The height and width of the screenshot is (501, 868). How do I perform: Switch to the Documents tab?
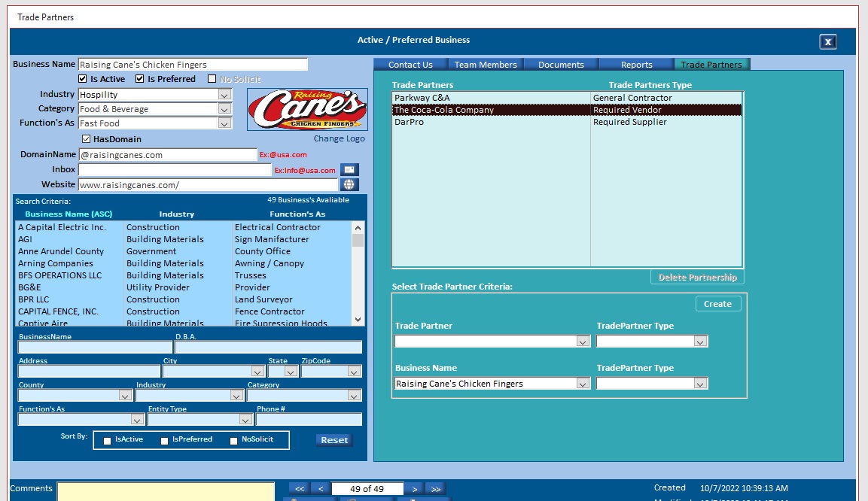click(561, 65)
